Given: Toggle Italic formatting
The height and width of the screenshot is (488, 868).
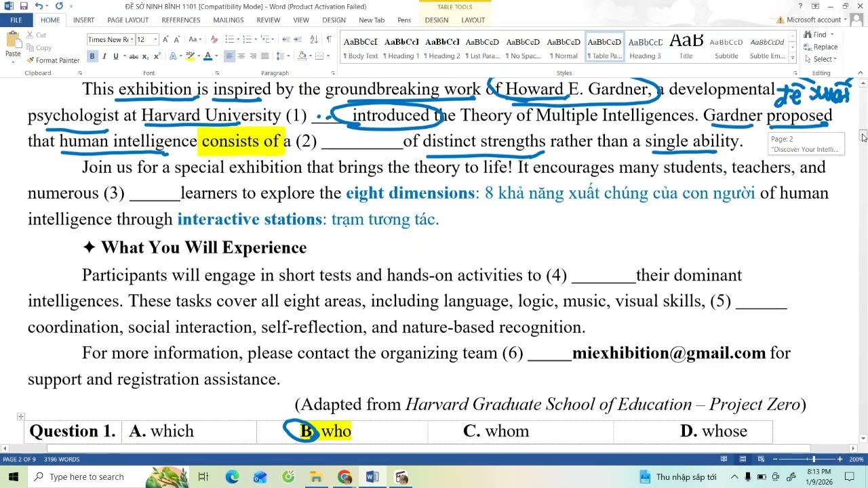Looking at the screenshot, I should pyautogui.click(x=104, y=56).
